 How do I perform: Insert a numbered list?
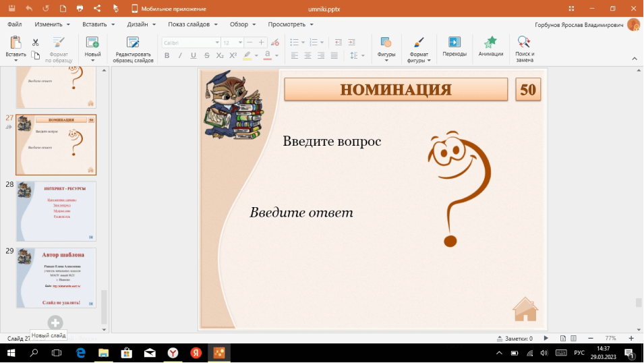[x=314, y=43]
